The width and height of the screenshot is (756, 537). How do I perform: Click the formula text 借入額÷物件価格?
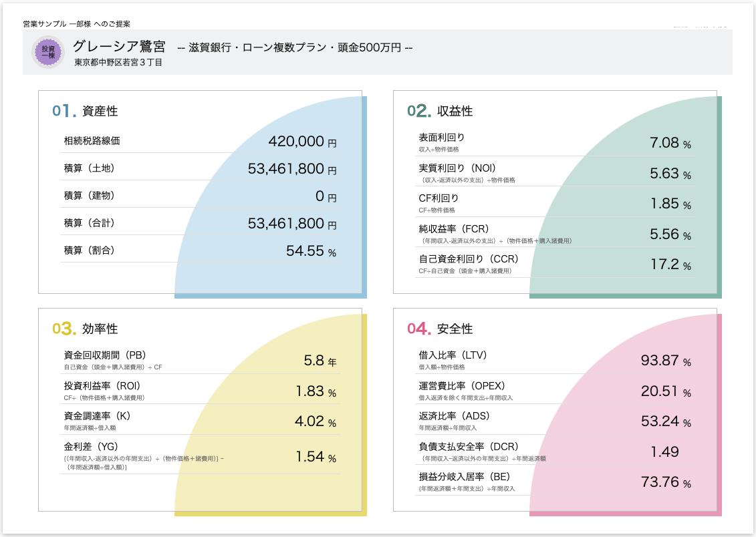point(442,367)
